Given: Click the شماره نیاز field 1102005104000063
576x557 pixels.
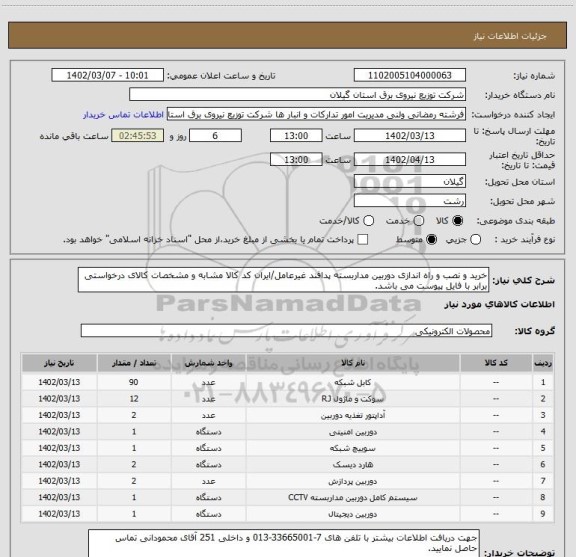Looking at the screenshot, I should (x=410, y=75).
